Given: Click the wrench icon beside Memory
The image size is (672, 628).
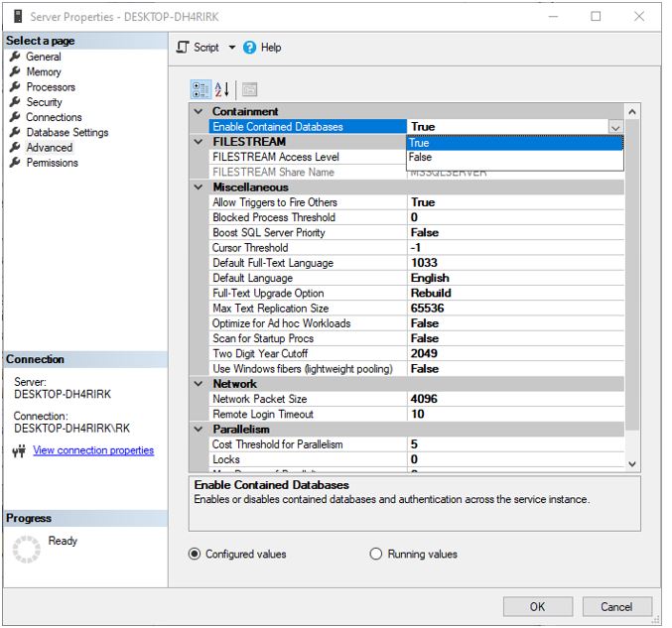Looking at the screenshot, I should tap(16, 72).
